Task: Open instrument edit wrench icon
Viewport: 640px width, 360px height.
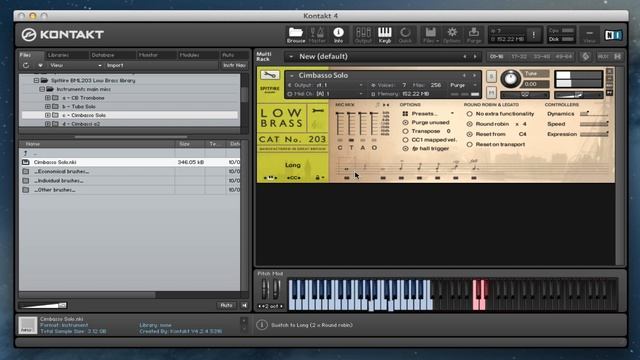Action: click(x=270, y=75)
